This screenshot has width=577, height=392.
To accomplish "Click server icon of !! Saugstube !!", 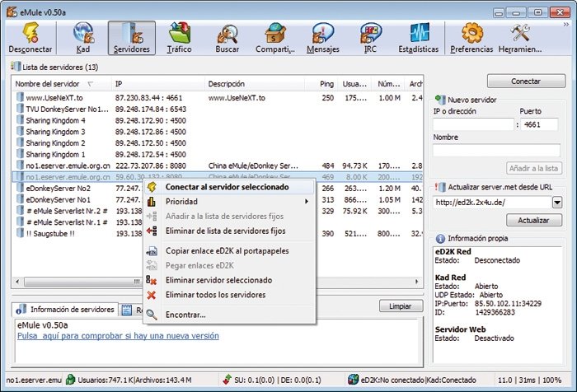I will click(x=20, y=234).
